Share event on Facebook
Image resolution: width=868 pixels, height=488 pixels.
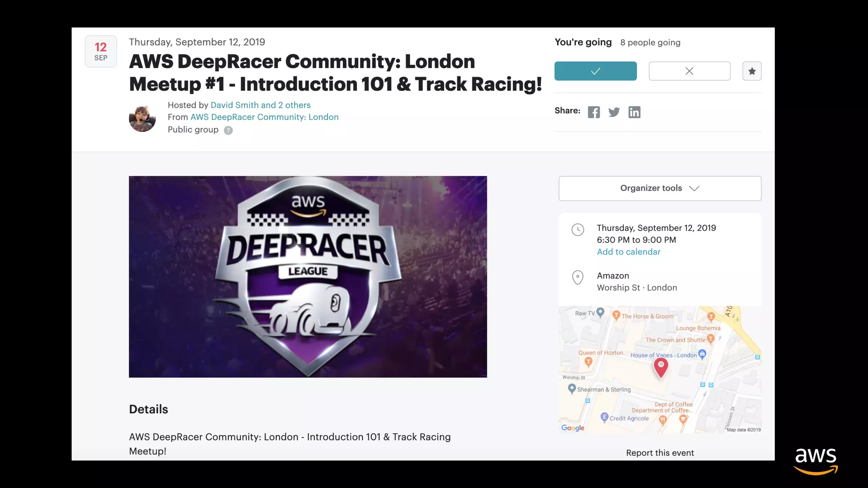tap(593, 112)
